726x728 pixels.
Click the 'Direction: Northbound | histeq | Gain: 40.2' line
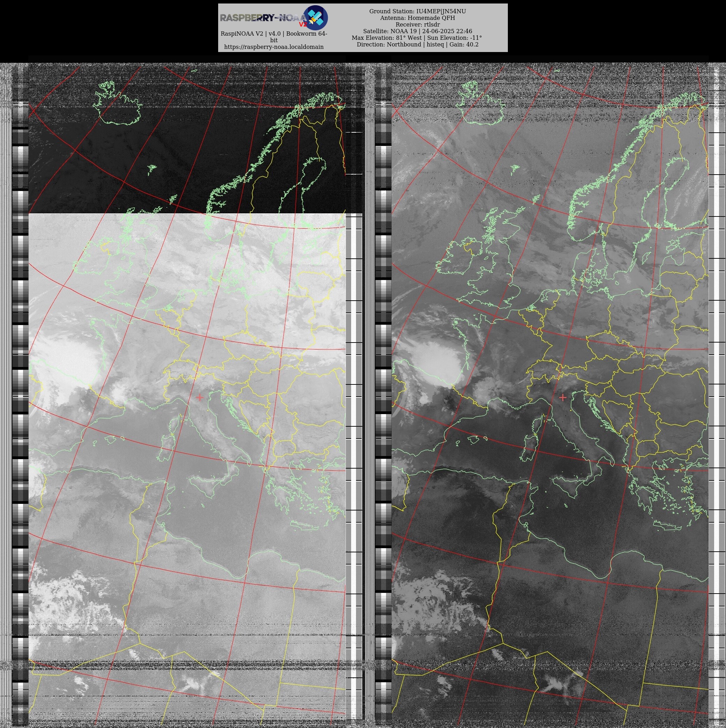coord(417,44)
